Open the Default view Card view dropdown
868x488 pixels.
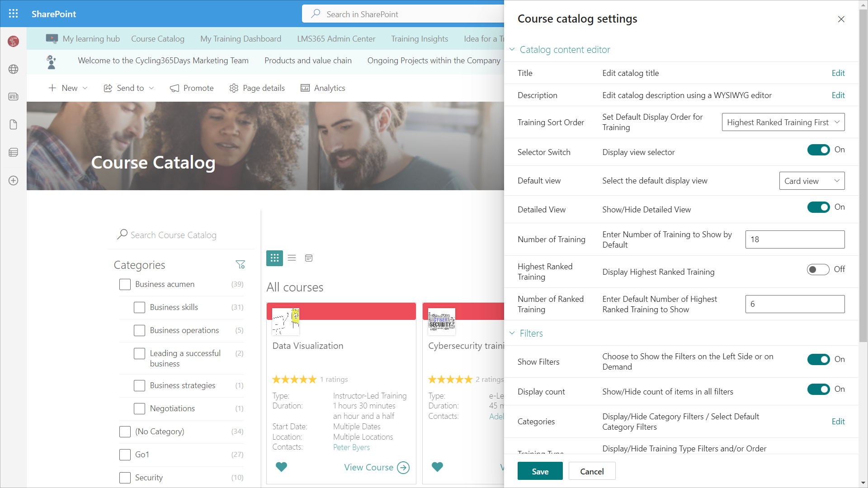tap(811, 181)
